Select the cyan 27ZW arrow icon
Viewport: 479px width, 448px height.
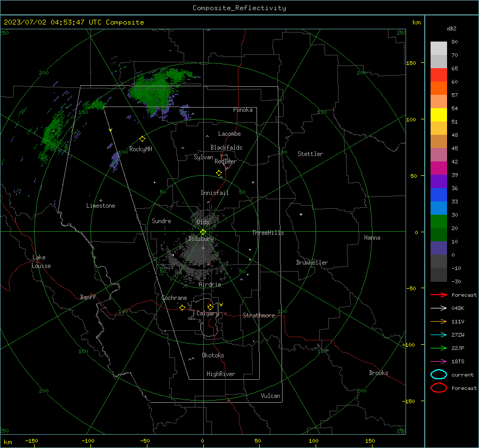[439, 335]
